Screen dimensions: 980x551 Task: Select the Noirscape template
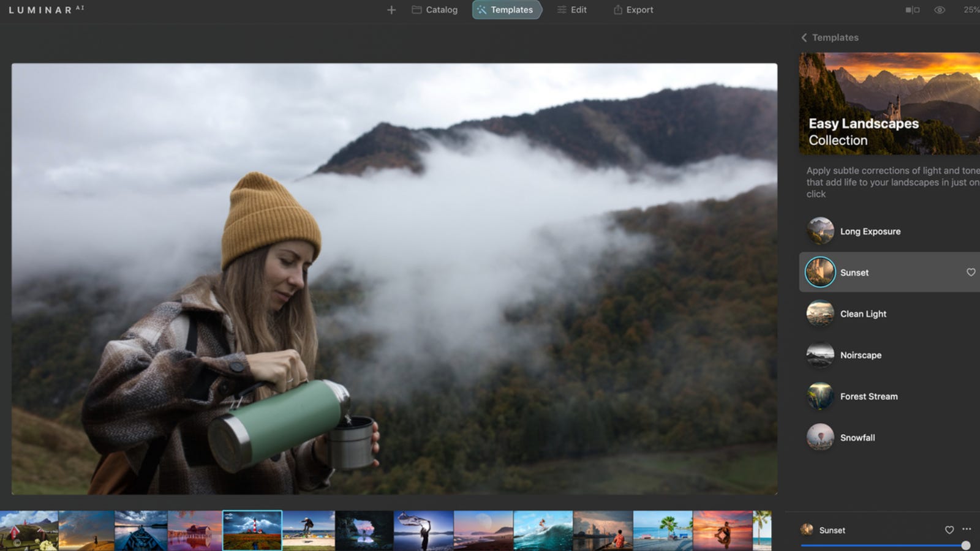(x=861, y=355)
